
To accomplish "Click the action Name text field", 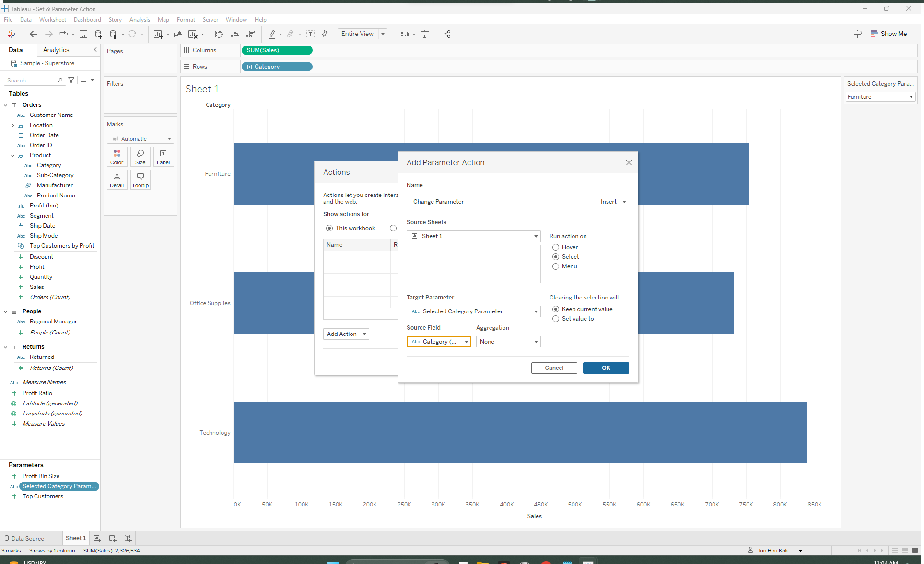I will [x=501, y=202].
